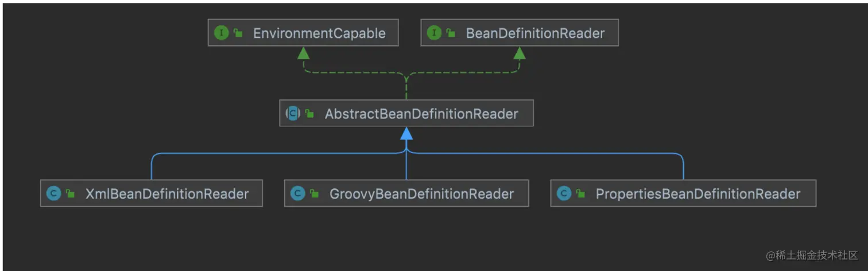Click the public lock icon on GroovyBeanDefinitionReader
The height and width of the screenshot is (271, 868).
tap(314, 194)
